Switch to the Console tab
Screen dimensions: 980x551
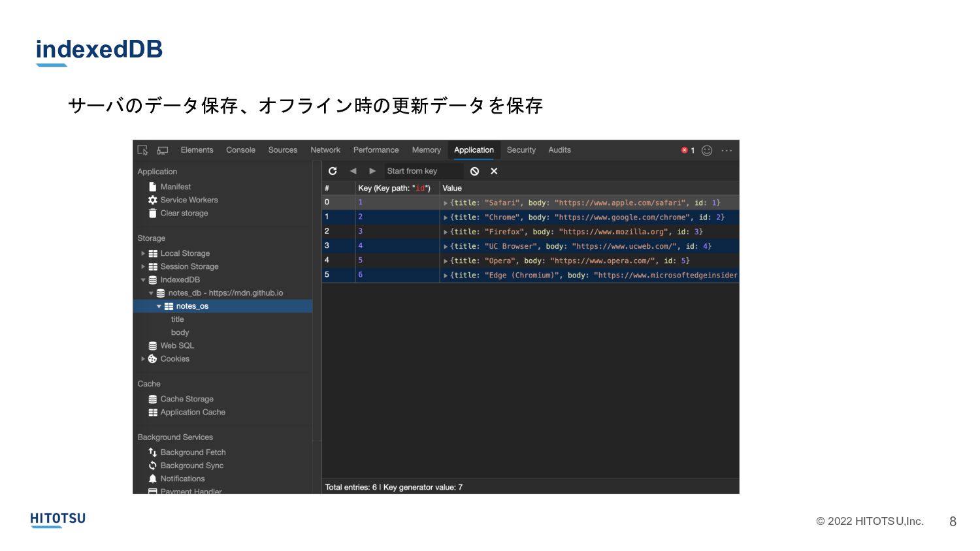pos(240,150)
